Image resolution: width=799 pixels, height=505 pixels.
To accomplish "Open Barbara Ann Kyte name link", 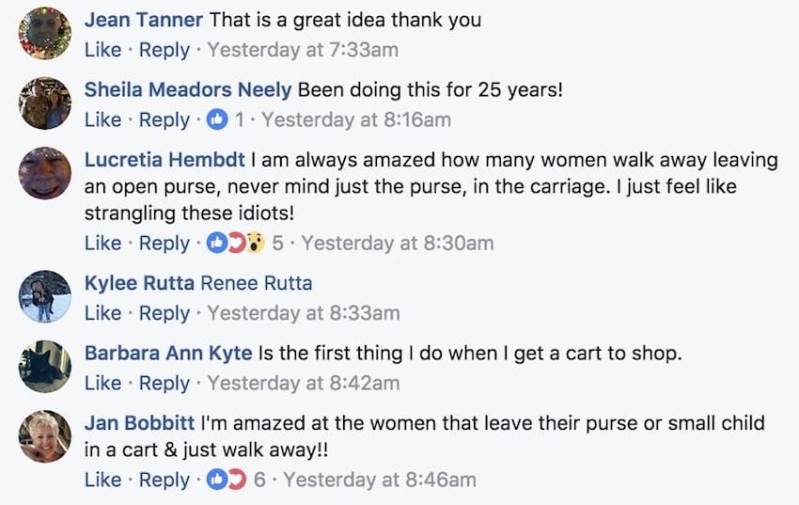I will pos(168,354).
